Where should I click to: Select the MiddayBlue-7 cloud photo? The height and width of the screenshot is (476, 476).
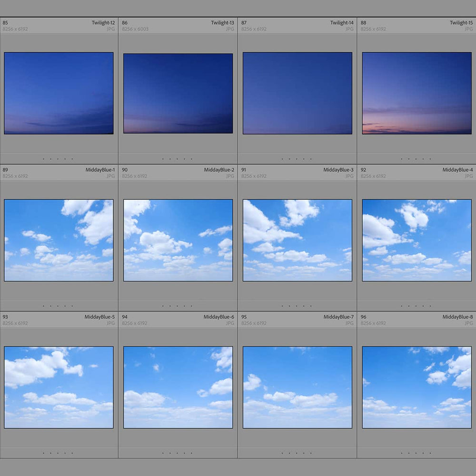297,387
